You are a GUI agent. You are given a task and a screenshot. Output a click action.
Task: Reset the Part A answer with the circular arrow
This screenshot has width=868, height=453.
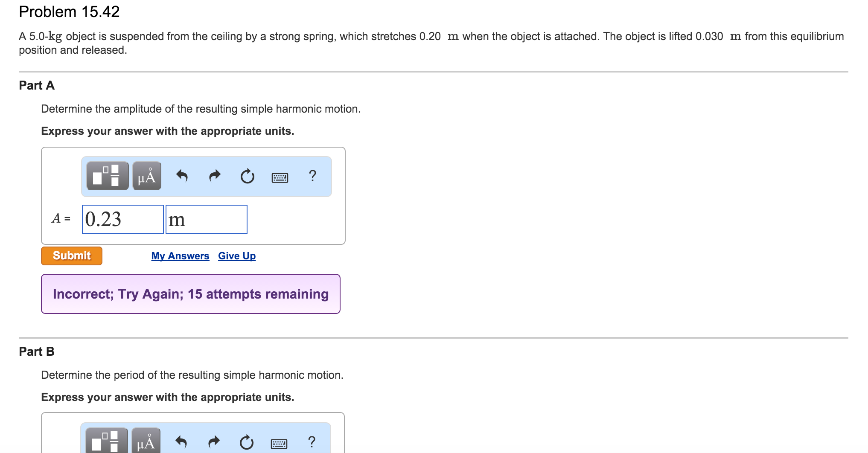(x=247, y=176)
